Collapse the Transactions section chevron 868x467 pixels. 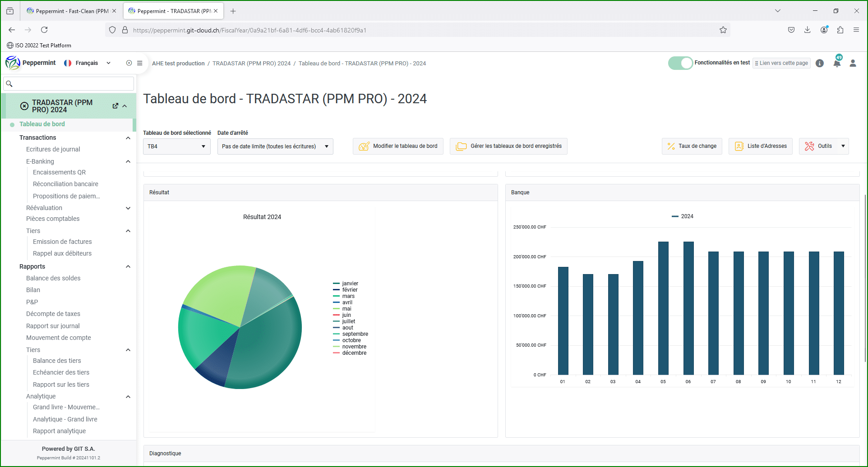tap(128, 138)
